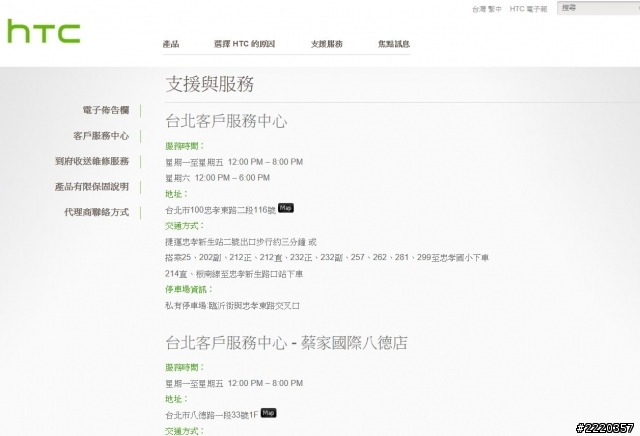The image size is (640, 436).
Task: Open 代理商聯絡方式 sidebar link
Action: (x=96, y=212)
